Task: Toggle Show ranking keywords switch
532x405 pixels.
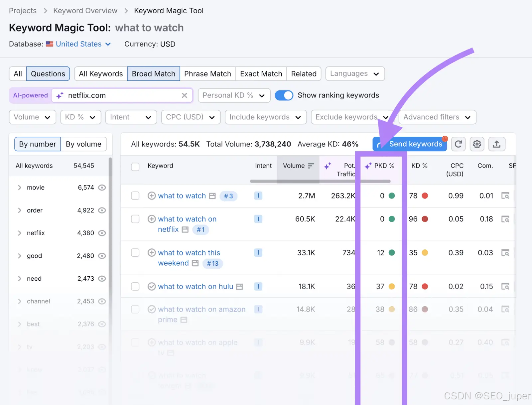Action: coord(284,95)
